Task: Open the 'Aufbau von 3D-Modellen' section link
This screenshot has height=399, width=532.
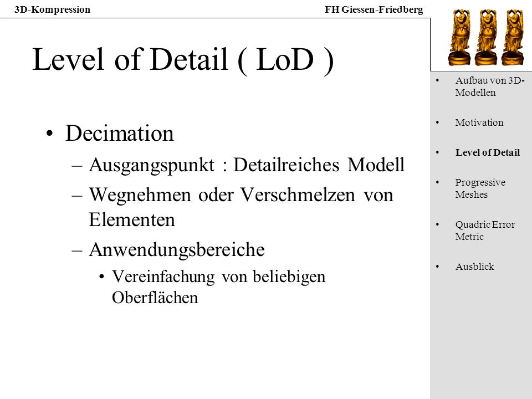Action: [489, 86]
